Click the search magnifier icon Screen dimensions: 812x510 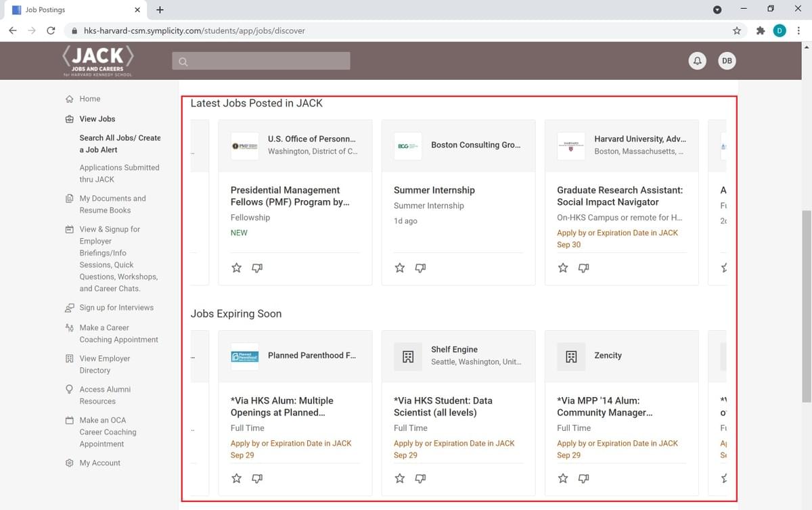[x=183, y=62]
